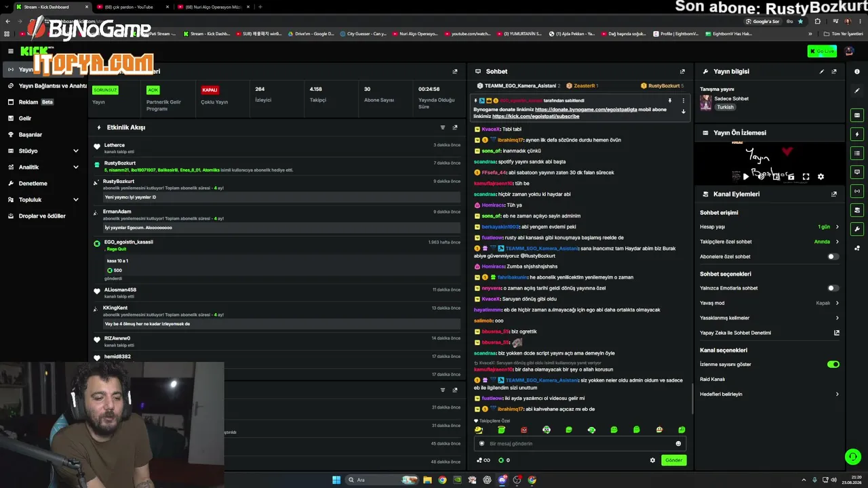This screenshot has height=488, width=868.
Task: Open Chrome from the Windows taskbar
Action: (442, 480)
